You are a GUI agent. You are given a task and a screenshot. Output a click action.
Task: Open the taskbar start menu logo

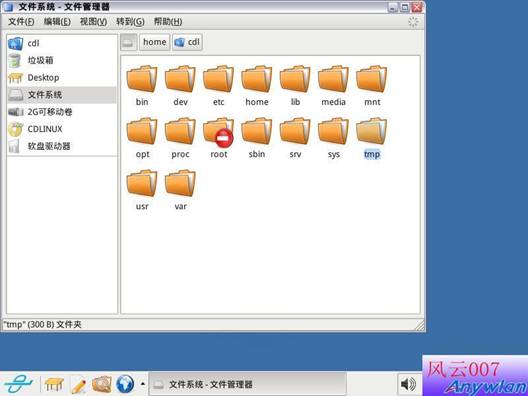click(18, 384)
